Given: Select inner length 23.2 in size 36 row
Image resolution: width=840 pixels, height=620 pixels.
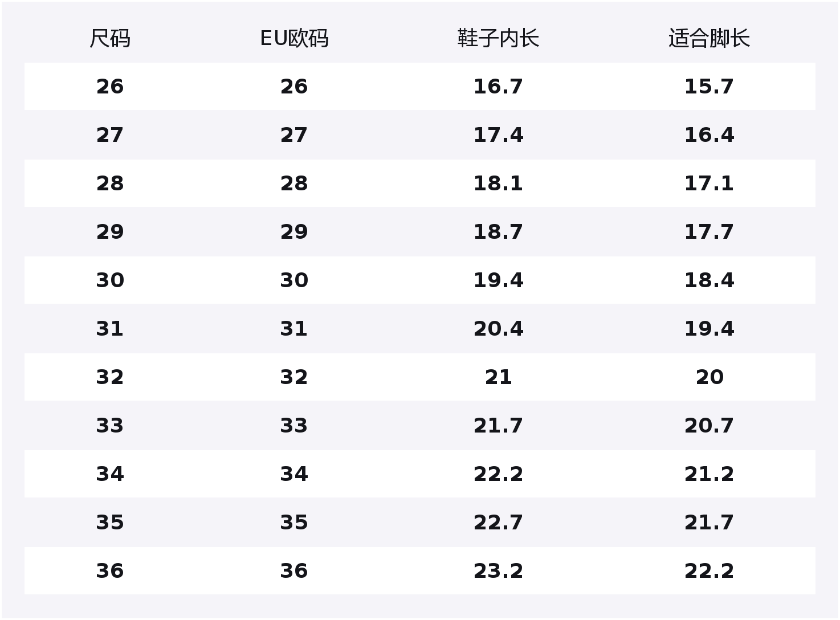Looking at the screenshot, I should click(498, 571).
